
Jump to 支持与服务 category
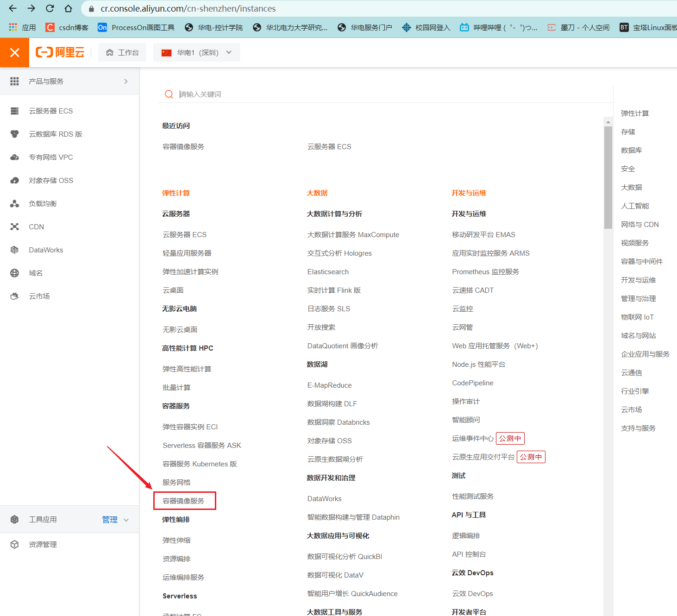(639, 428)
